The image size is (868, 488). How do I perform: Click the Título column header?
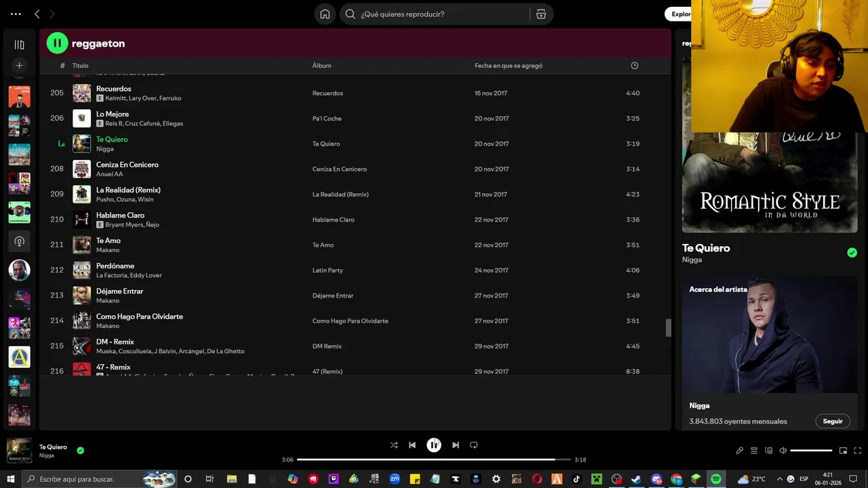(x=80, y=66)
